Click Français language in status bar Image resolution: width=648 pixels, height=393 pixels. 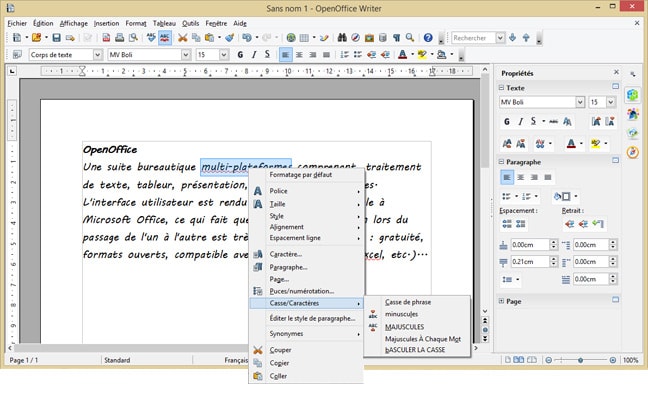[x=236, y=360]
